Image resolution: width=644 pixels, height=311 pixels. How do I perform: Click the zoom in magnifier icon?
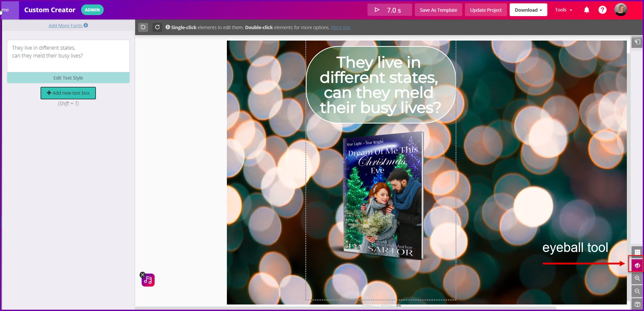click(x=637, y=278)
